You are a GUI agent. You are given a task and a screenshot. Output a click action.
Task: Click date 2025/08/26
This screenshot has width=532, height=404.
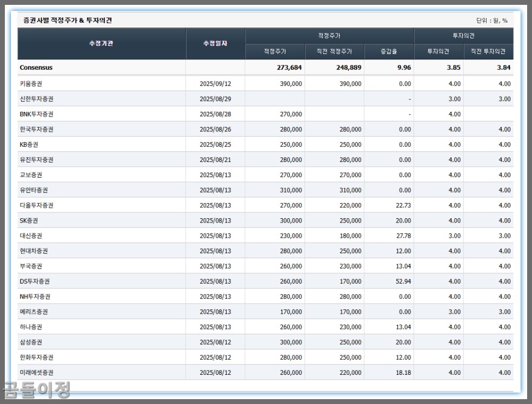tap(215, 130)
